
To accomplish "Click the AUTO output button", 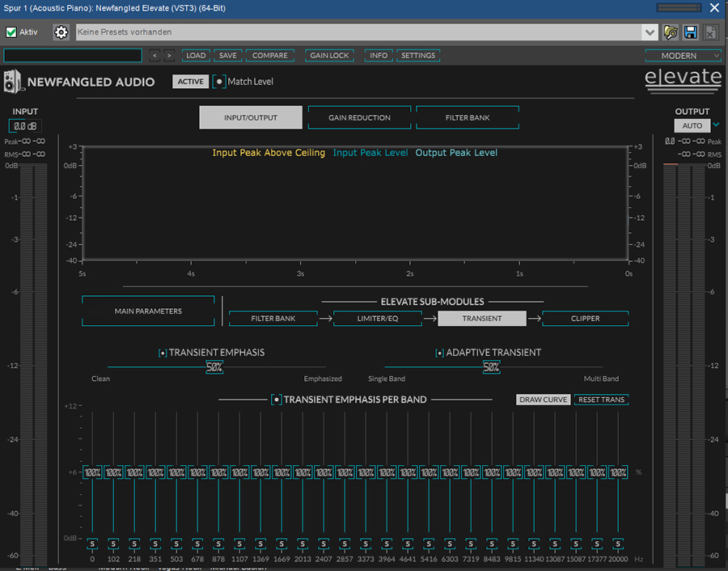I will (x=692, y=126).
